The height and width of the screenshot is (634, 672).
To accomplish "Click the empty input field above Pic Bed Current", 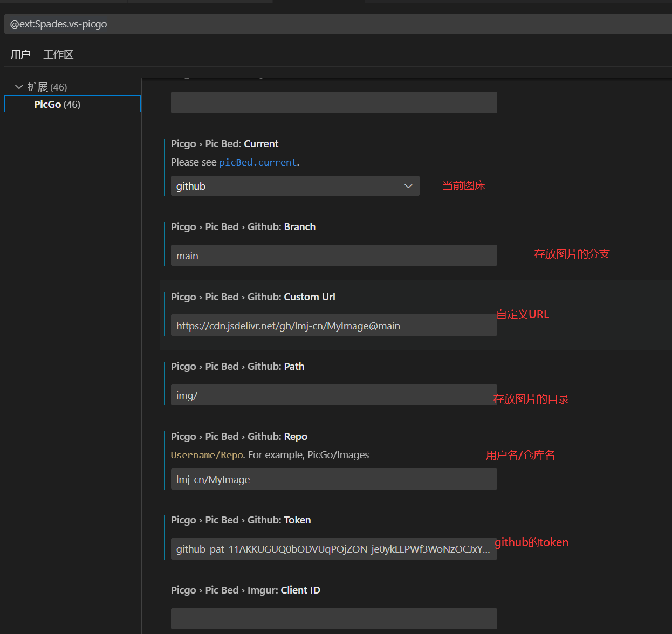I will coord(334,102).
